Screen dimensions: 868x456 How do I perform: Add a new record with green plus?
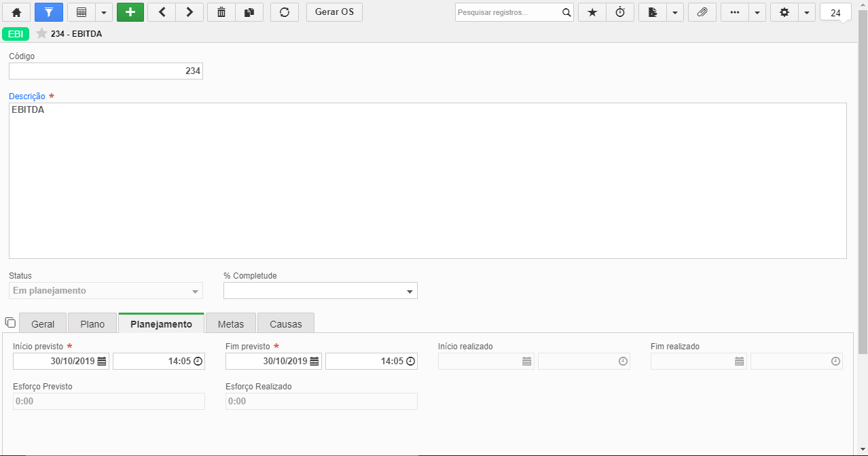pos(130,12)
